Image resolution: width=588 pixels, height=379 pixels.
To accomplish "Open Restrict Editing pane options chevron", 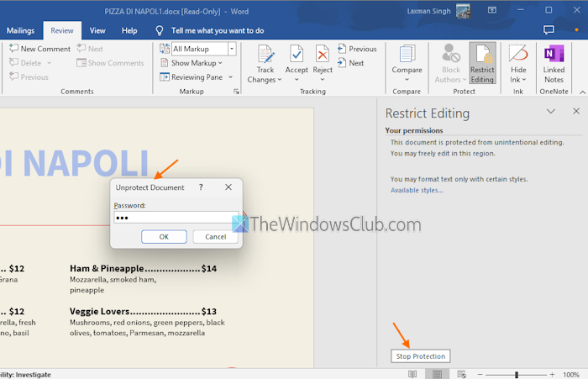I will tap(550, 111).
